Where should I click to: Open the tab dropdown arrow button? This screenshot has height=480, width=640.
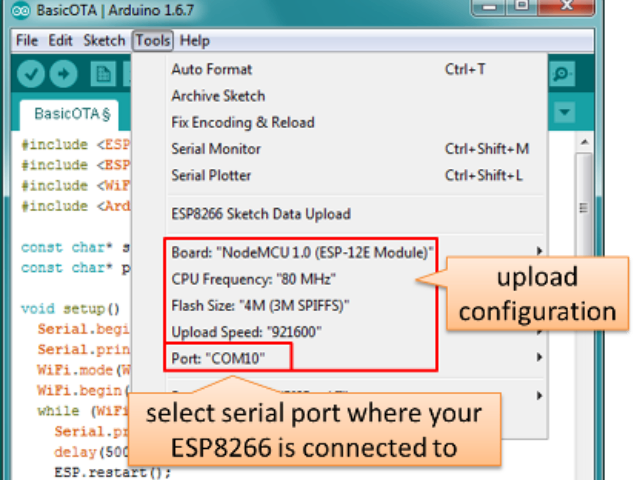coord(565,112)
